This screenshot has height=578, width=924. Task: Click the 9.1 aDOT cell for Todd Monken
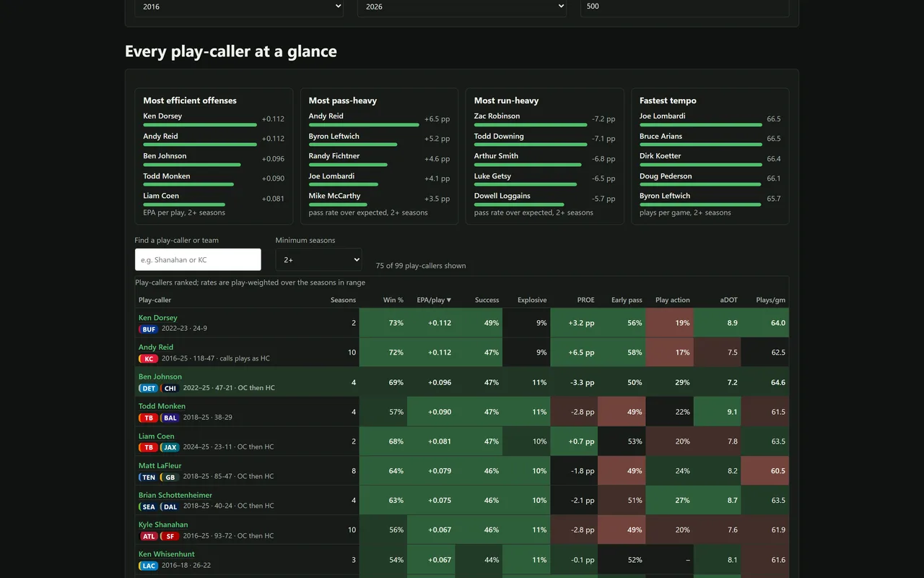[x=718, y=412]
